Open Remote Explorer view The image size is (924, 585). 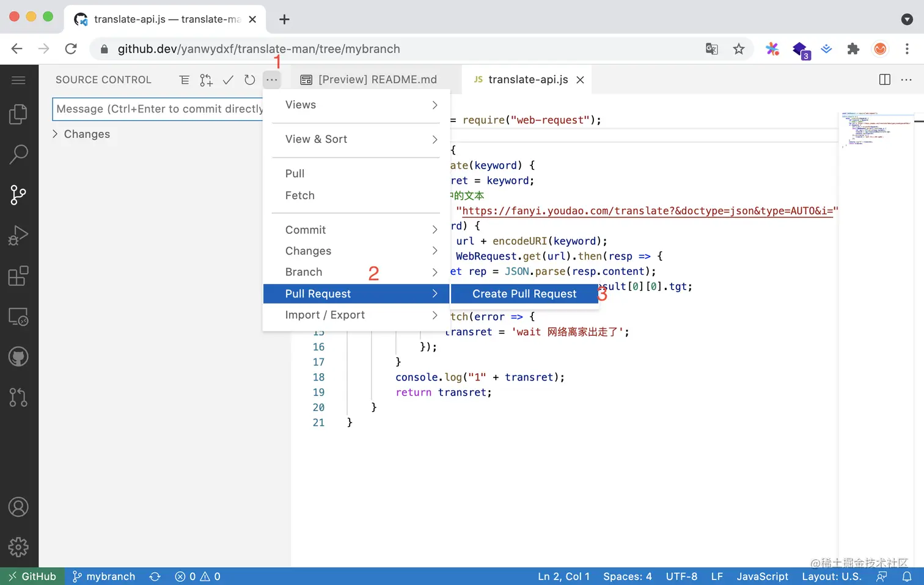pyautogui.click(x=18, y=316)
